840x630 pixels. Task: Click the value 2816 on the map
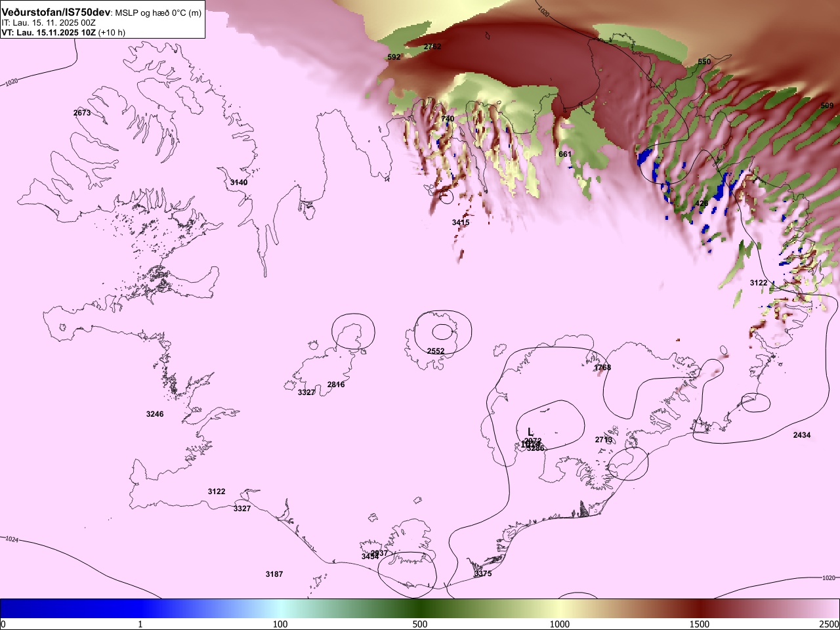coord(336,385)
